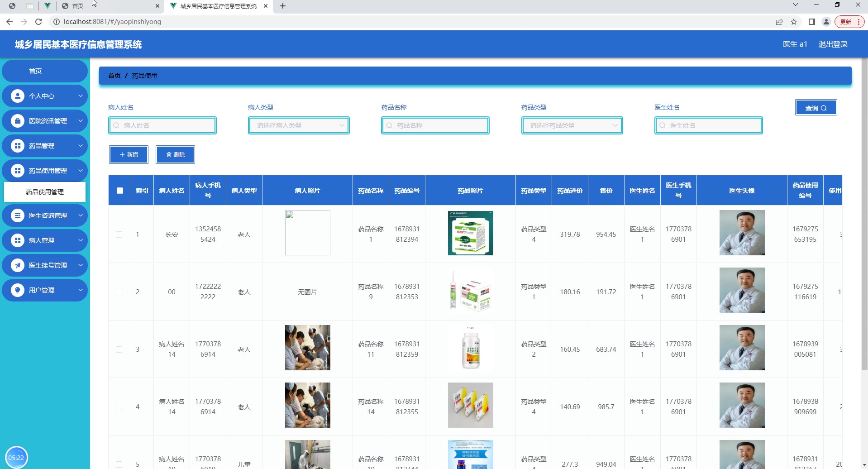
Task: Click search icon inside 医生姓名 field
Action: point(663,125)
